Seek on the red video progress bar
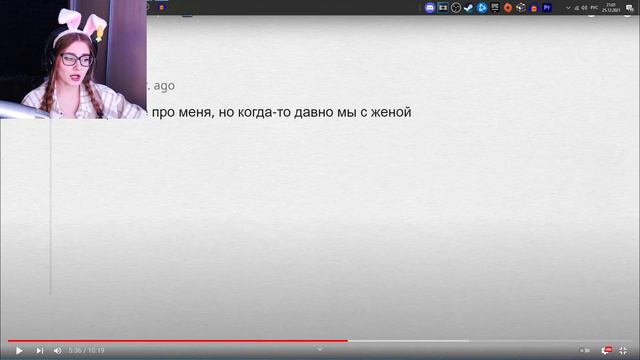This screenshot has width=640, height=360. click(178, 340)
